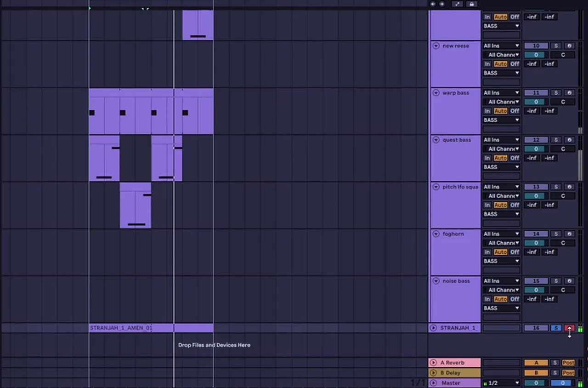
Task: Collapse the foghorn track
Action: pos(436,234)
